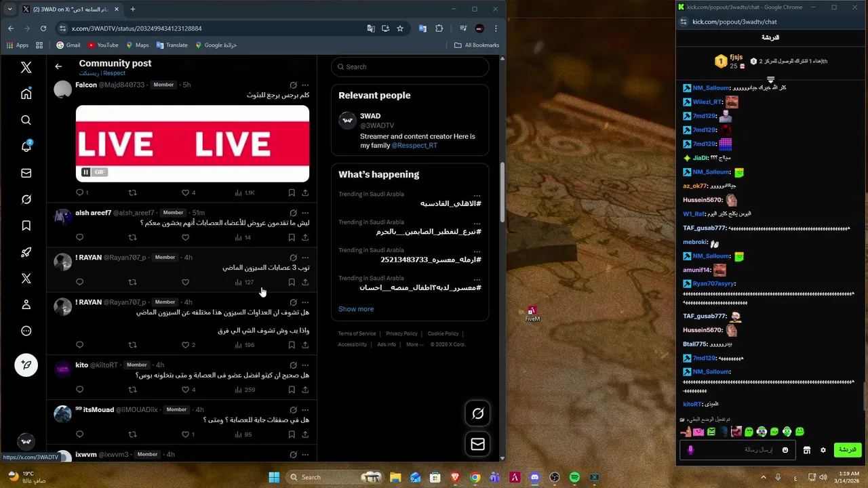Open emoji picker in Kick chat input

pyautogui.click(x=785, y=450)
